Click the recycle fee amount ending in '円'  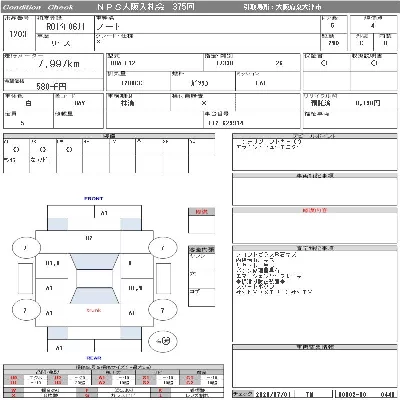368,103
